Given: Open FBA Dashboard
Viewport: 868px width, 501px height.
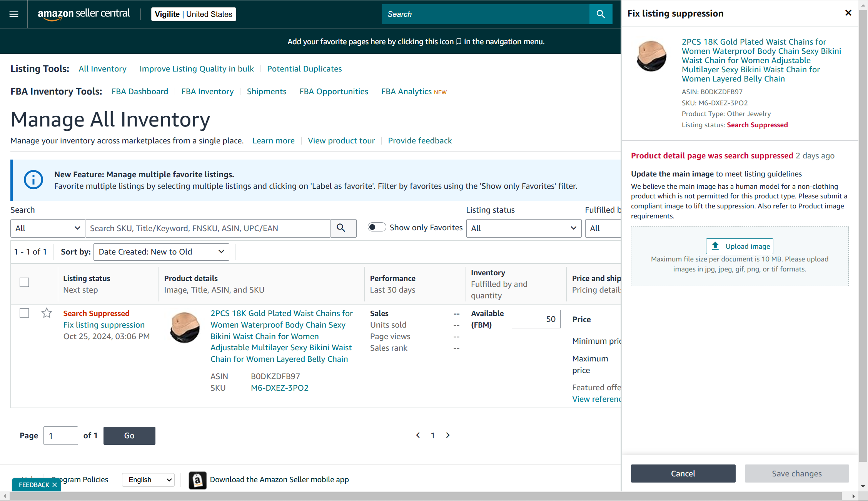Looking at the screenshot, I should coord(140,92).
